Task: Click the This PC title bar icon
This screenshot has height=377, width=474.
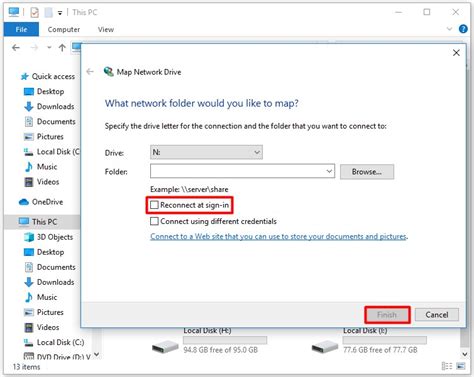Action: click(x=14, y=12)
